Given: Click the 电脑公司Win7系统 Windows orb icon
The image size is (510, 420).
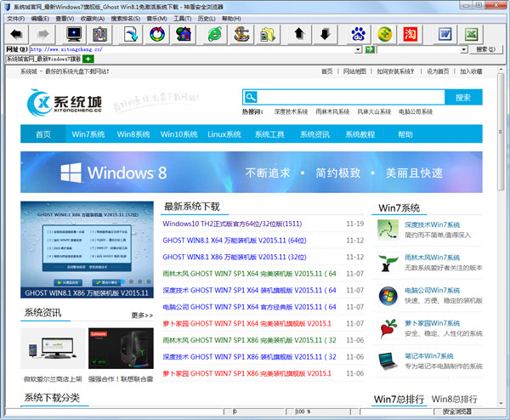Looking at the screenshot, I should pos(388,296).
